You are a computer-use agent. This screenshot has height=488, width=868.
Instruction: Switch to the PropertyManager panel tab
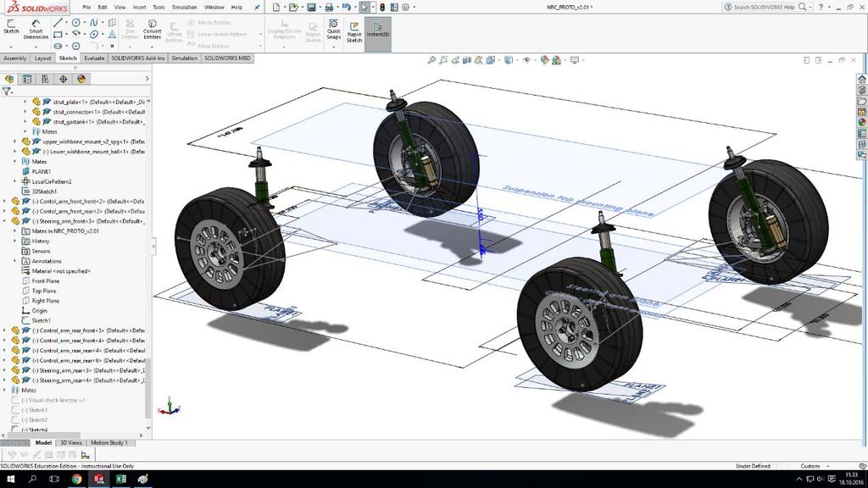pyautogui.click(x=27, y=79)
